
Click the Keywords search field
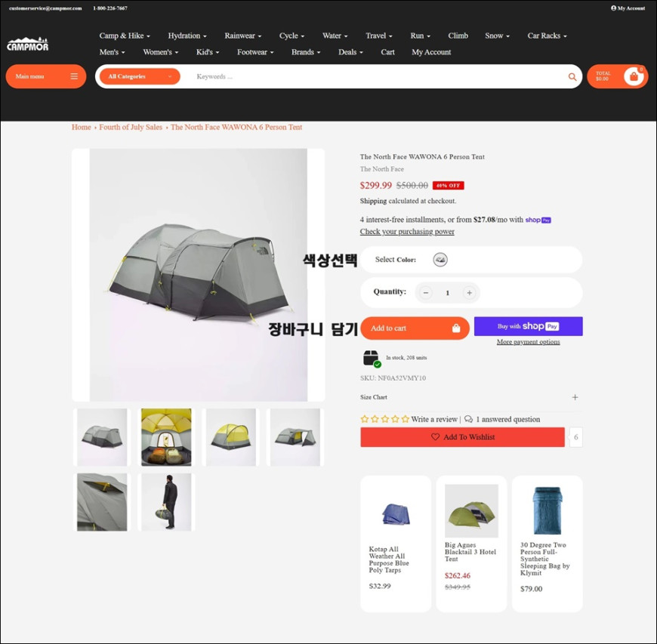pos(373,77)
